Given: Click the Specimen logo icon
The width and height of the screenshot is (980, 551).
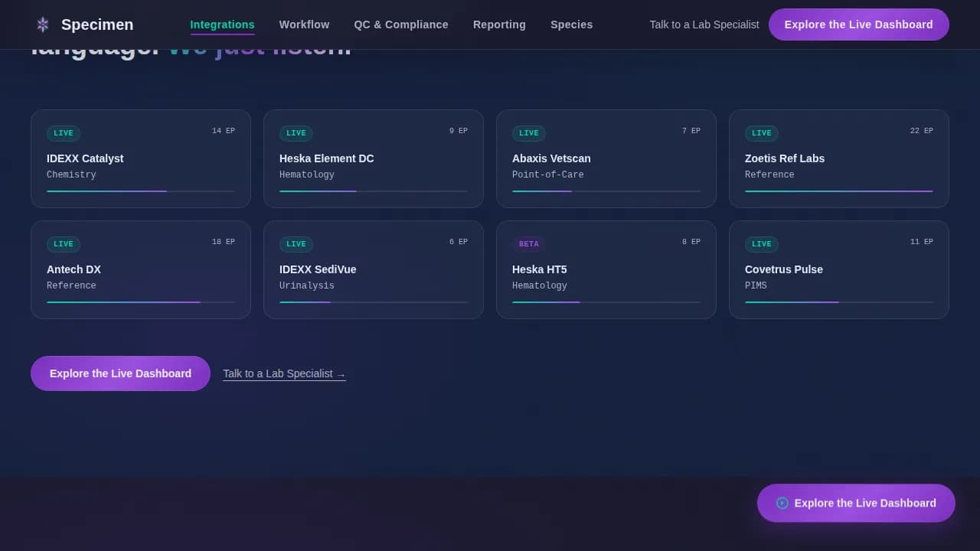Looking at the screenshot, I should (x=43, y=24).
